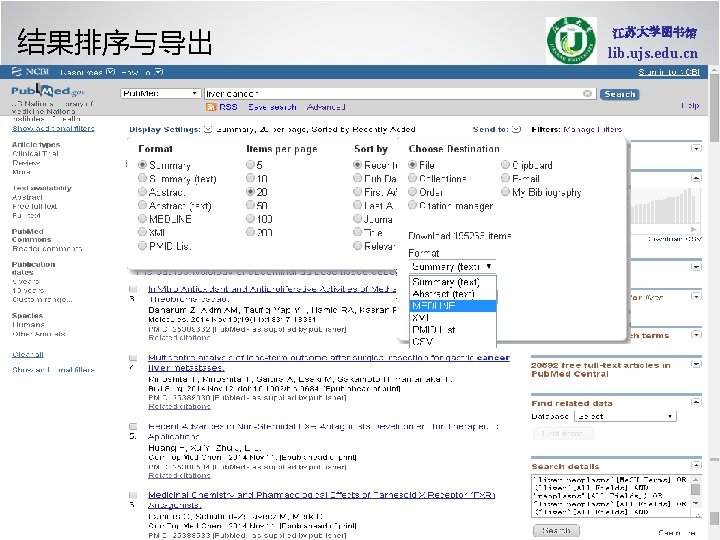Choose My Bibliography as destination
The height and width of the screenshot is (540, 720).
tap(506, 191)
